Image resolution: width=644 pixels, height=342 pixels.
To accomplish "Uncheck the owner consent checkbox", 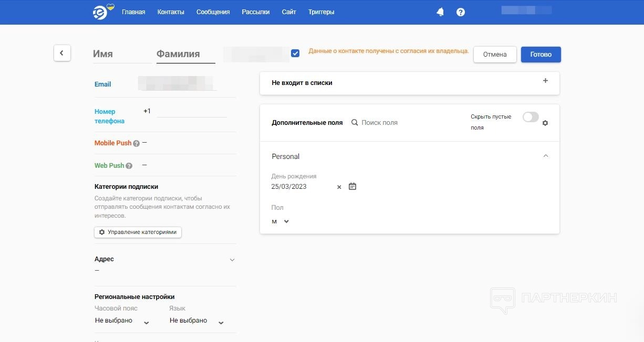I will 295,53.
